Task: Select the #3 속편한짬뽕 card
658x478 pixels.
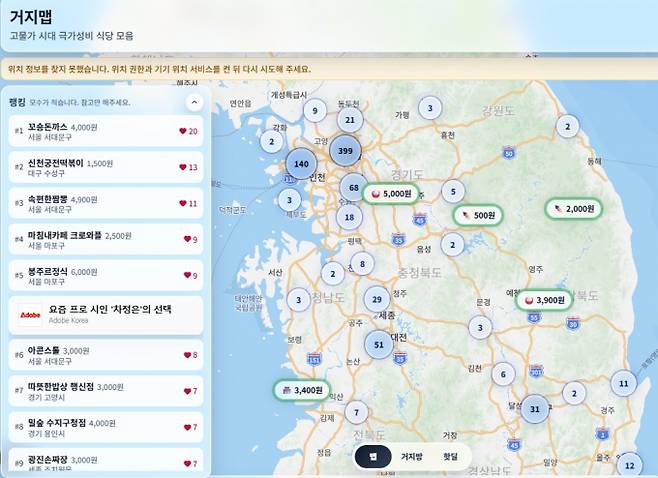Action: point(106,204)
